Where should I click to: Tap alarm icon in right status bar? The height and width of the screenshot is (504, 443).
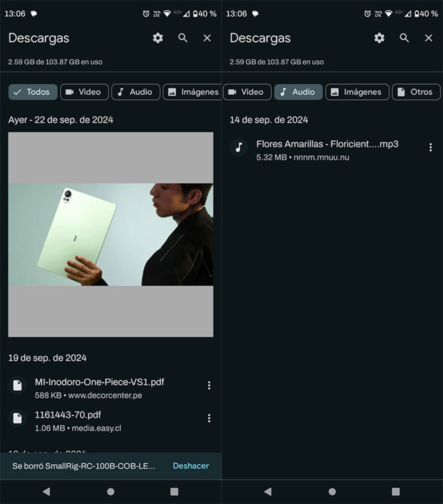pyautogui.click(x=367, y=14)
